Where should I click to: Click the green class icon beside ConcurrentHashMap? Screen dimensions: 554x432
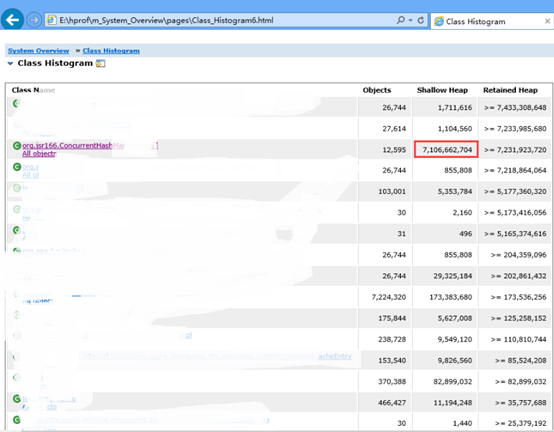17,146
